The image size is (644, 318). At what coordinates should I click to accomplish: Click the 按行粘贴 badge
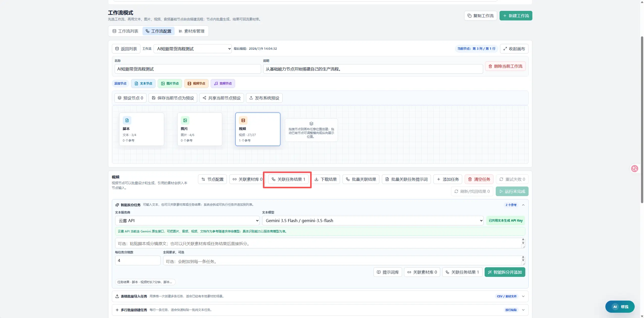(511, 310)
